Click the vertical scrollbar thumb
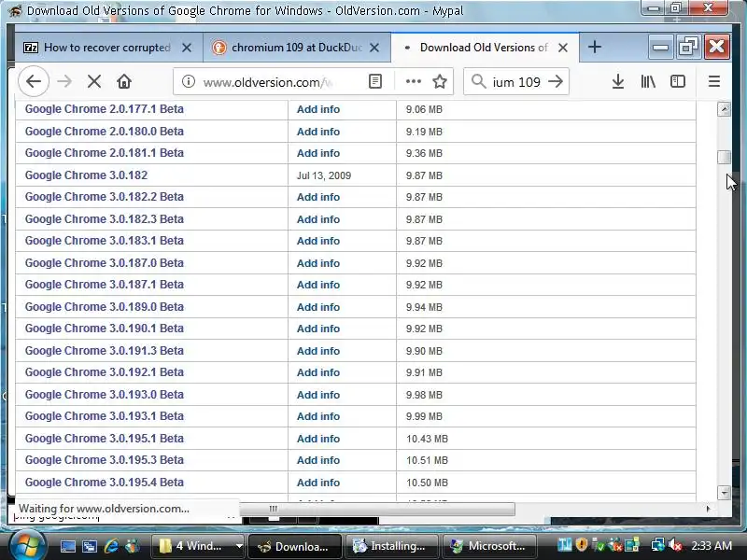The height and width of the screenshot is (560, 747). pos(725,157)
